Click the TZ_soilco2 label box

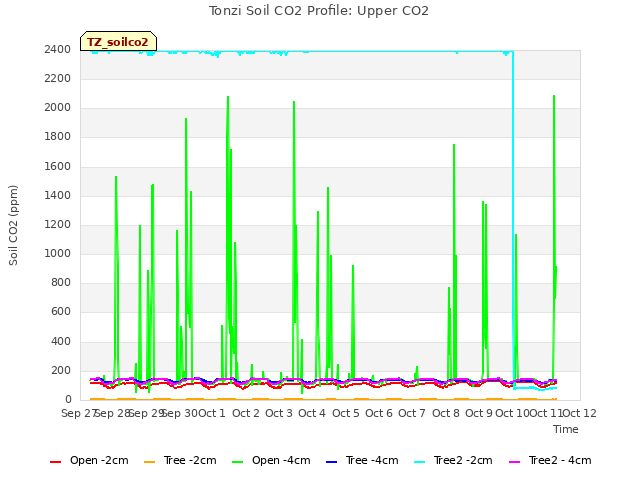click(x=118, y=42)
